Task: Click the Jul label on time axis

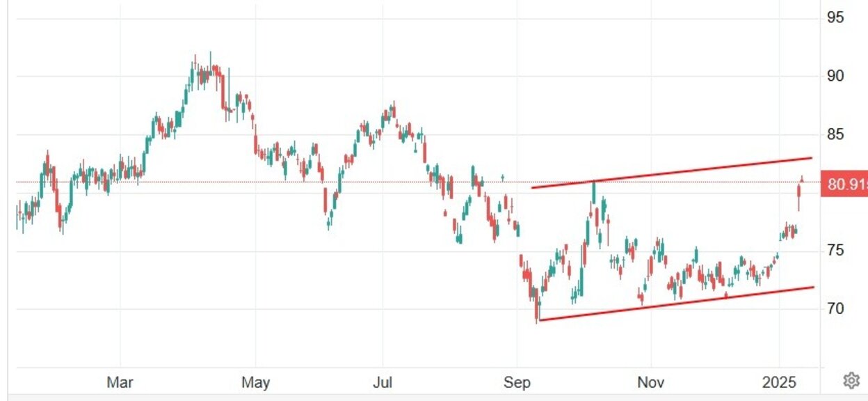Action: tap(383, 382)
